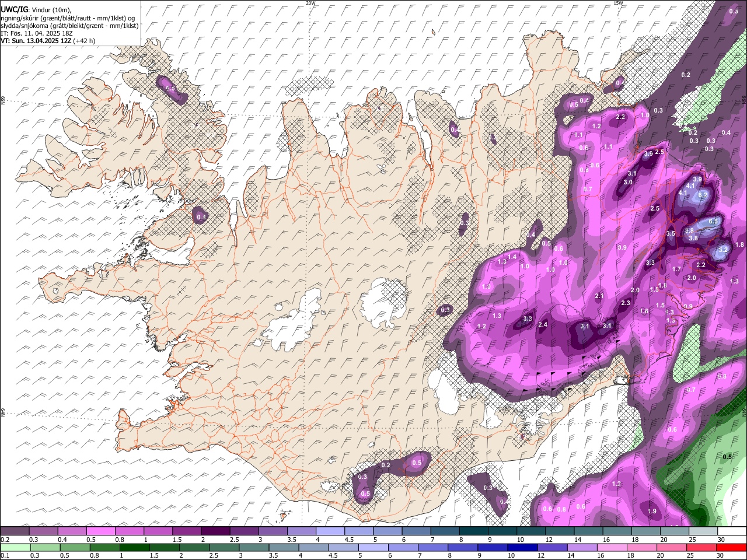
Task: Click the 1.9 precipitation value on the map
Action: coord(652,511)
